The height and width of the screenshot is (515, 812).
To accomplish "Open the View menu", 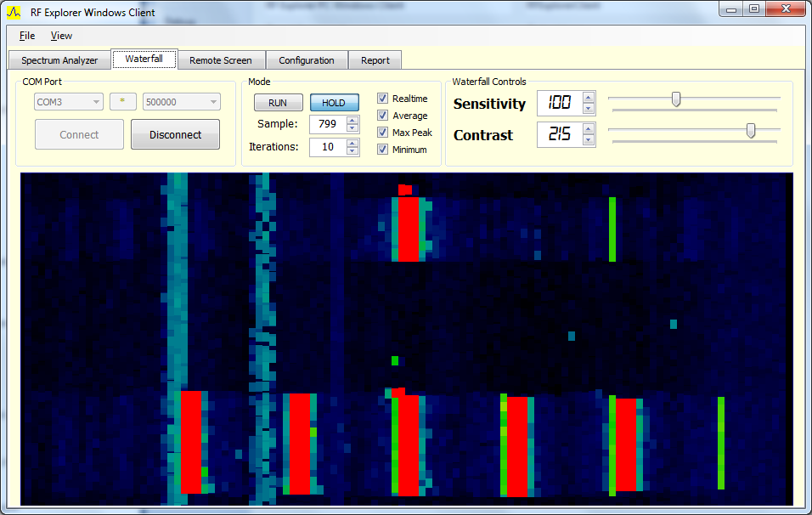I will (x=61, y=36).
